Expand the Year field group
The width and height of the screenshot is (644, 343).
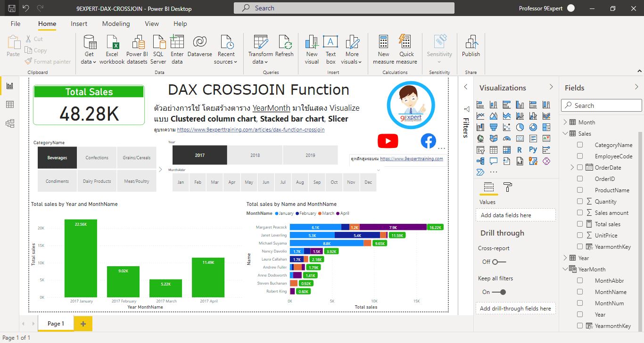[566, 258]
